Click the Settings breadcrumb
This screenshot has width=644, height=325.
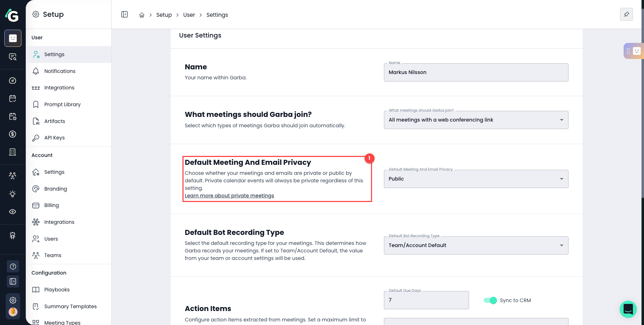(x=217, y=15)
